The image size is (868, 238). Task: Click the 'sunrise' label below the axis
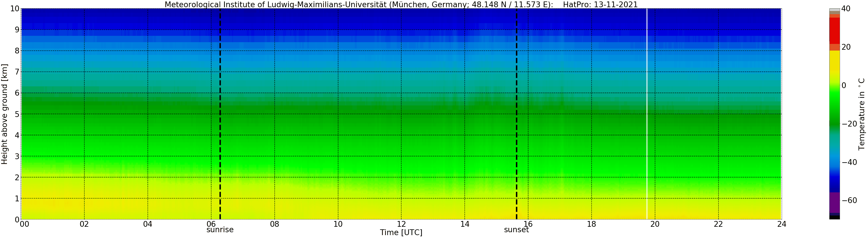[220, 230]
